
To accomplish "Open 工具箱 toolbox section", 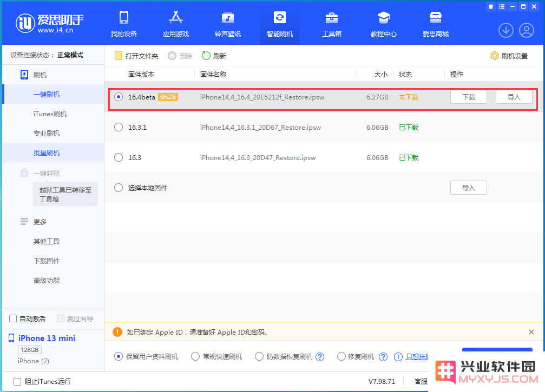I will tap(332, 24).
